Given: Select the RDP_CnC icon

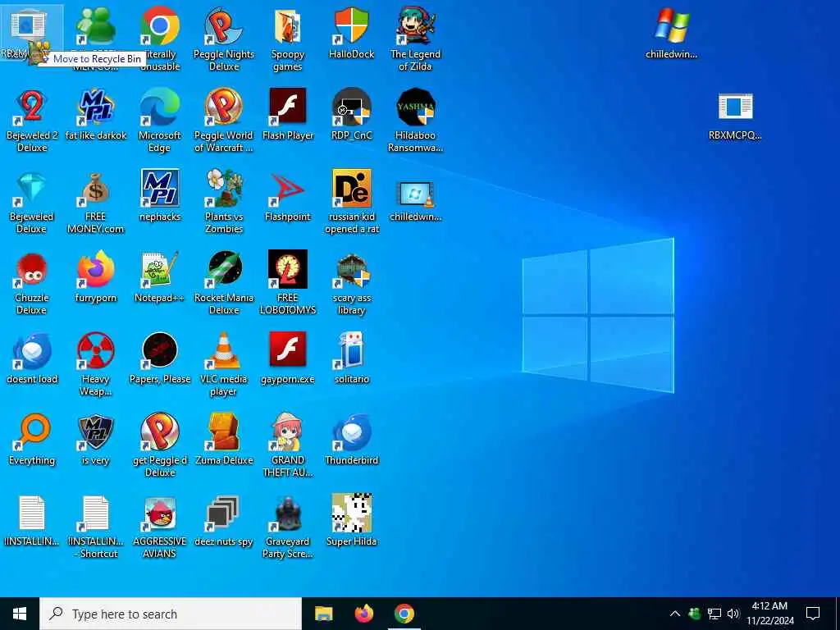Looking at the screenshot, I should click(351, 107).
